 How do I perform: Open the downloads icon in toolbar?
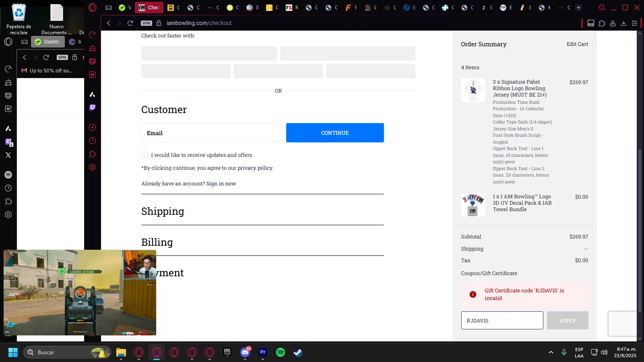(624, 23)
